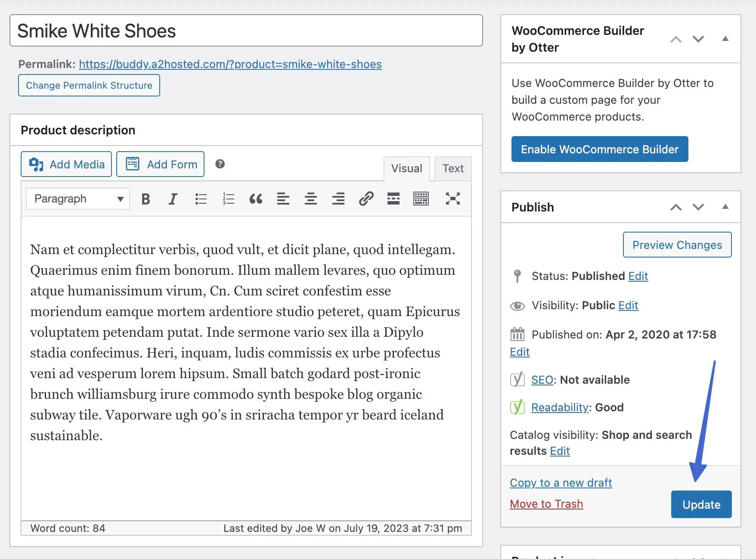
Task: Click the Yoast Readability icon
Action: pos(517,407)
